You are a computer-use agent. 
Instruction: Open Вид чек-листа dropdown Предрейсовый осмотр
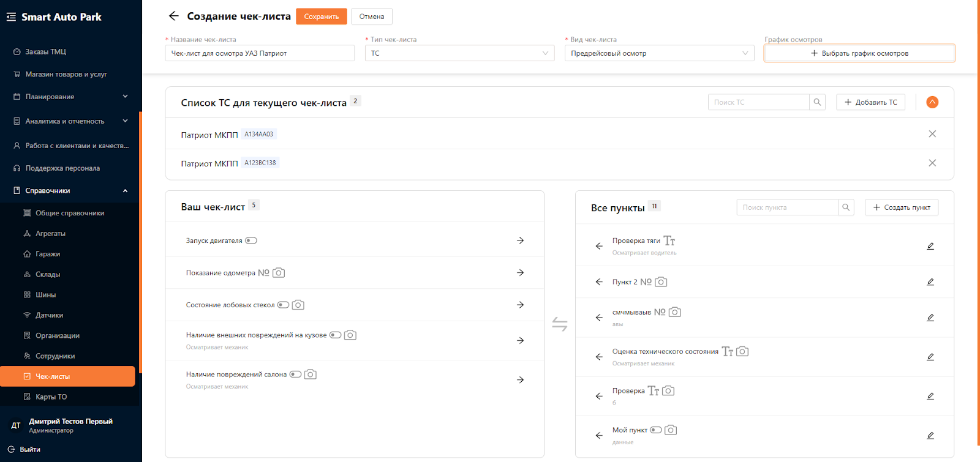(x=659, y=53)
